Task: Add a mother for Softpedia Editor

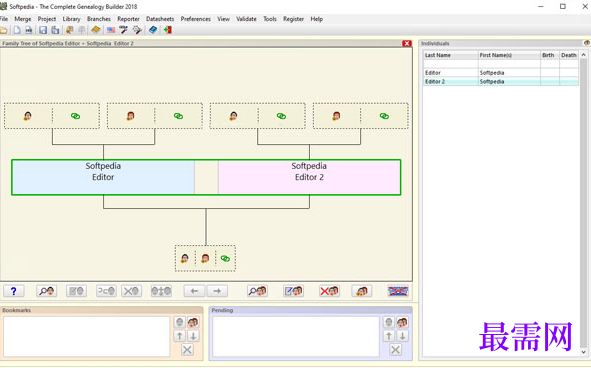Action: pos(130,116)
